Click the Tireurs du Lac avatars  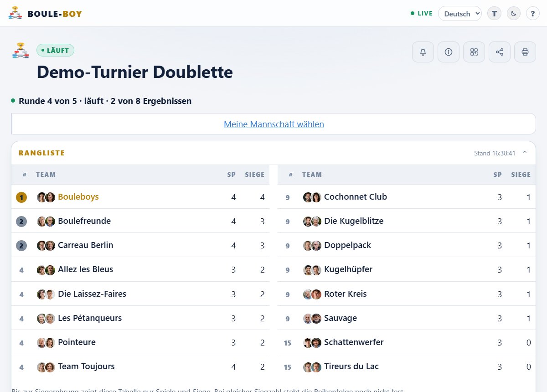tap(312, 366)
